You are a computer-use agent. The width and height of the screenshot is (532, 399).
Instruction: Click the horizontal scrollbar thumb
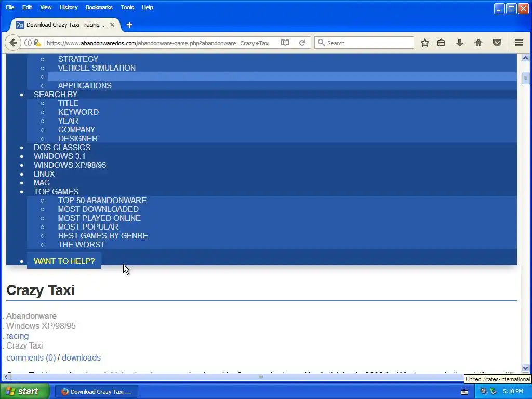[x=261, y=377]
